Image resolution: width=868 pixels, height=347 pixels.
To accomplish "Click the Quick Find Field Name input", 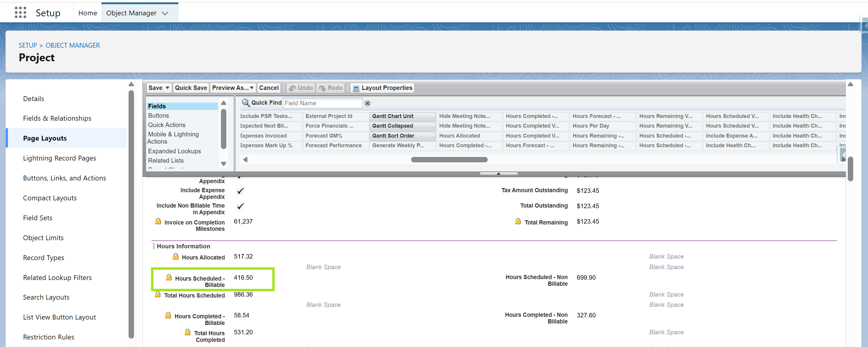I will click(322, 103).
